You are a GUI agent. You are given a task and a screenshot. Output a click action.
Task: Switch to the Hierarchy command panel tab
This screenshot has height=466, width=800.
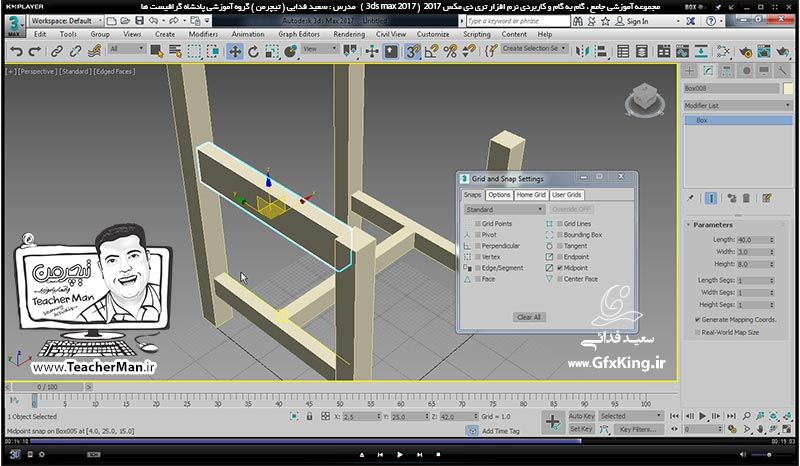pos(727,70)
